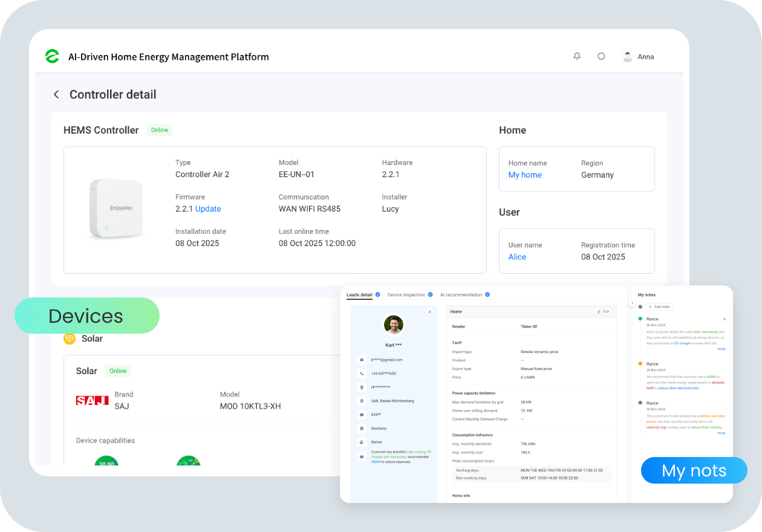762x532 pixels.
Task: Click the edit pencil on Karl's profile card
Action: [429, 311]
